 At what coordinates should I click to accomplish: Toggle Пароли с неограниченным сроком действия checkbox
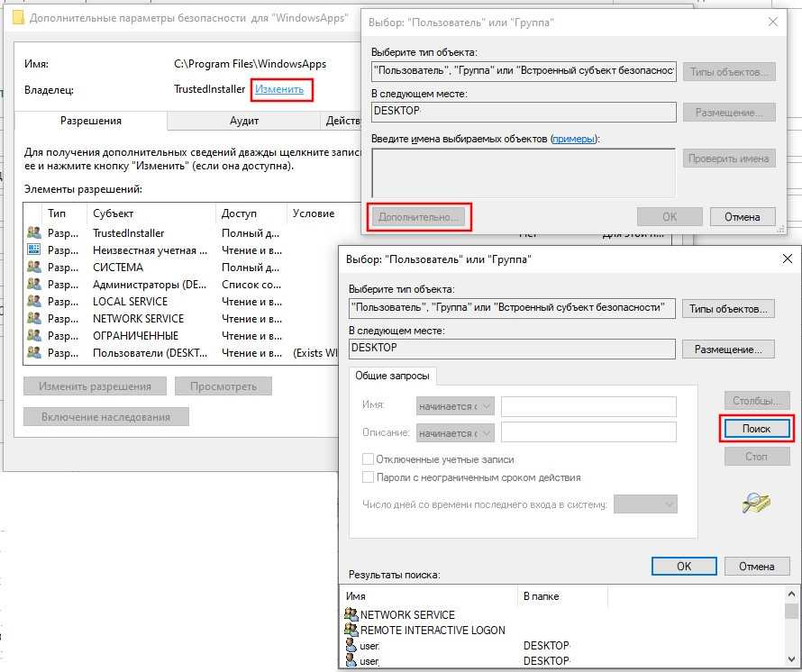click(368, 477)
